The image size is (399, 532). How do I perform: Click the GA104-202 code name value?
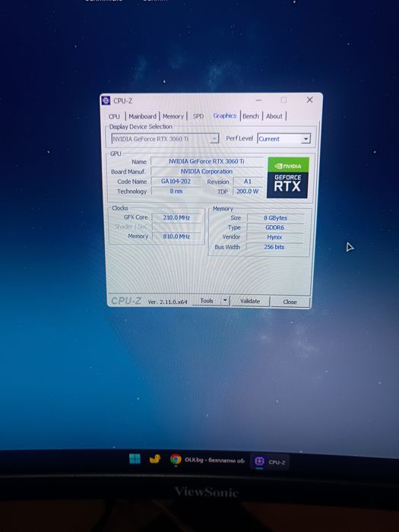pyautogui.click(x=176, y=182)
